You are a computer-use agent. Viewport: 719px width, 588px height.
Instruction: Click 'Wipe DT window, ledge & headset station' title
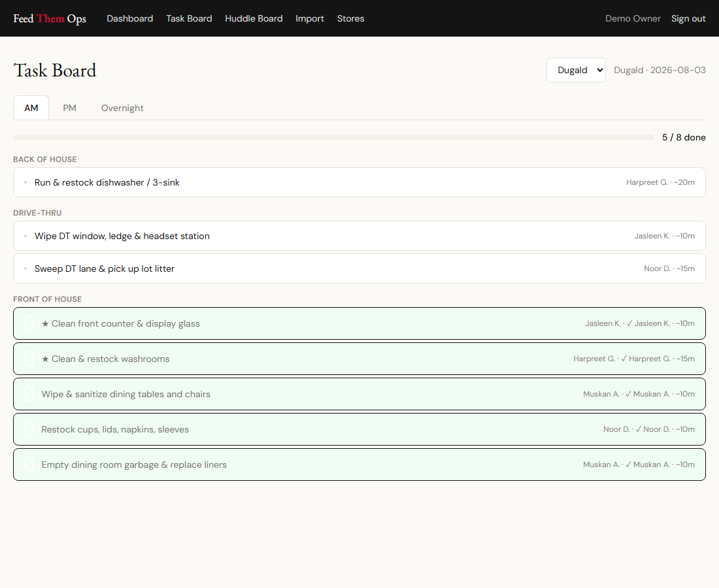click(x=122, y=236)
